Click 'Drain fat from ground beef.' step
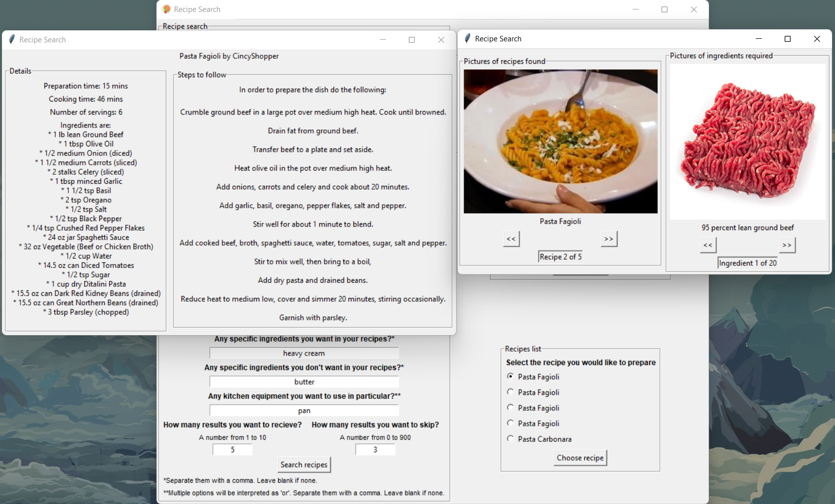The height and width of the screenshot is (504, 835). point(313,131)
